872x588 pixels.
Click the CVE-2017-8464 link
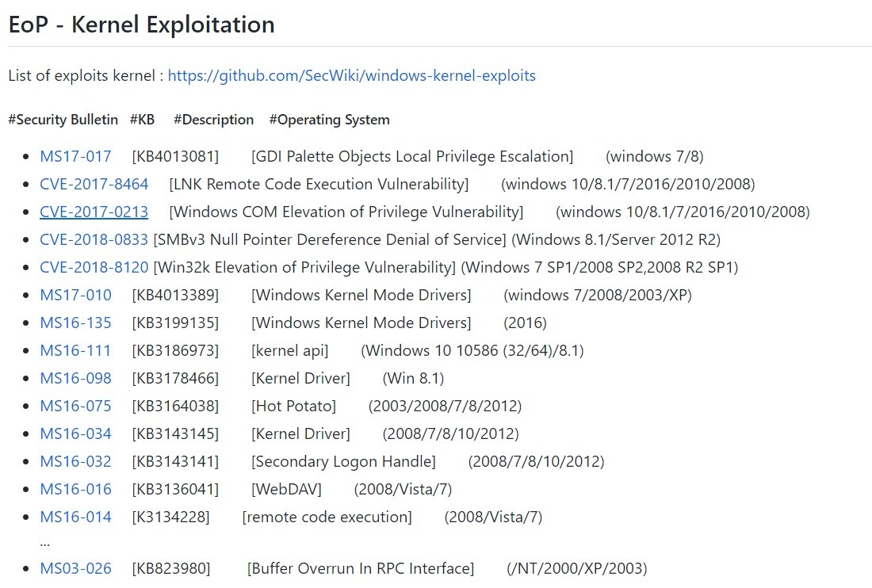(x=94, y=185)
